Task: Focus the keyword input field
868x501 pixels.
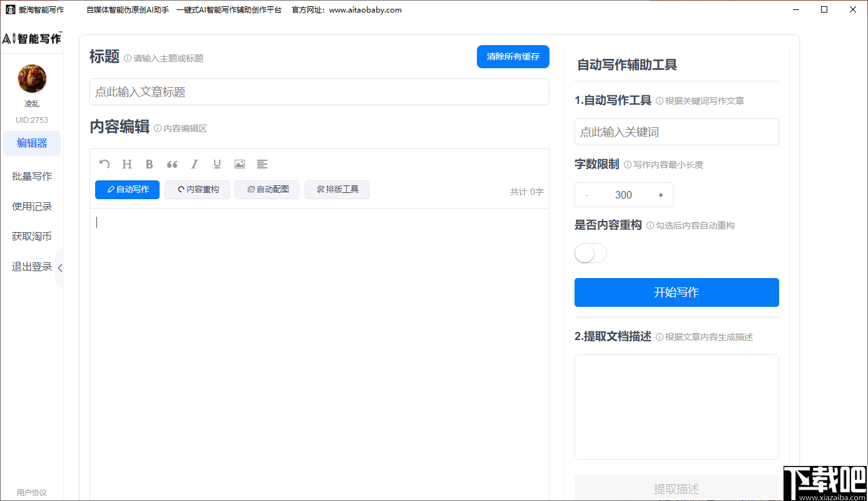Action: pos(677,132)
